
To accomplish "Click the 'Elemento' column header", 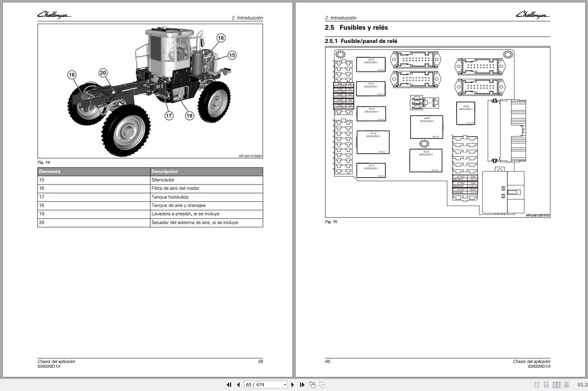I will [94, 172].
